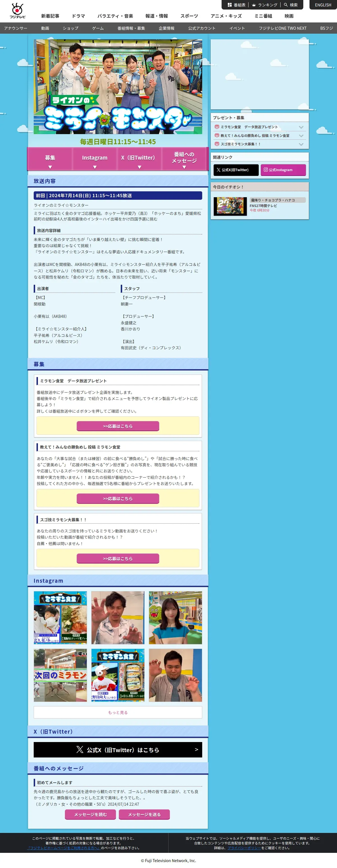Go to 動画 page
Viewport: 337px width, 868px height.
(x=45, y=28)
